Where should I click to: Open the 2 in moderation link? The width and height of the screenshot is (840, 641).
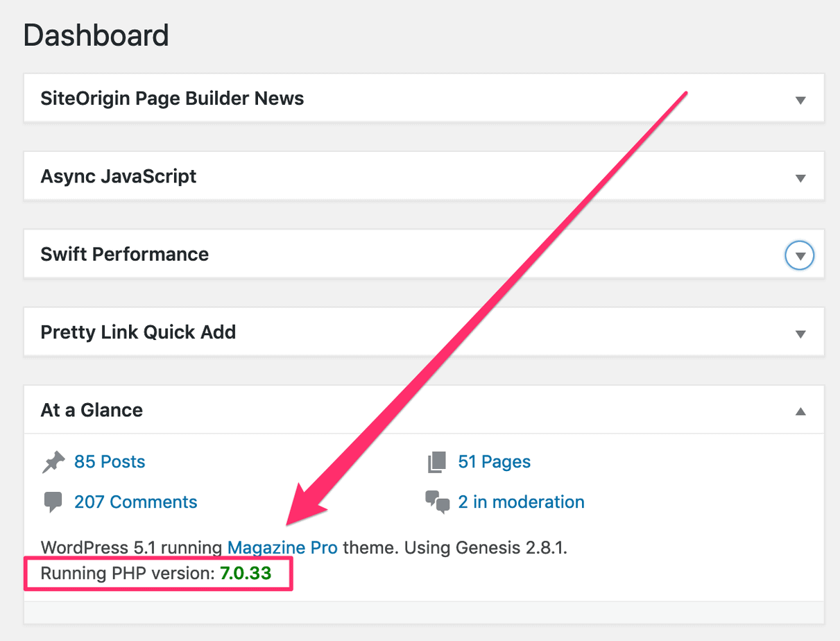[x=521, y=502]
